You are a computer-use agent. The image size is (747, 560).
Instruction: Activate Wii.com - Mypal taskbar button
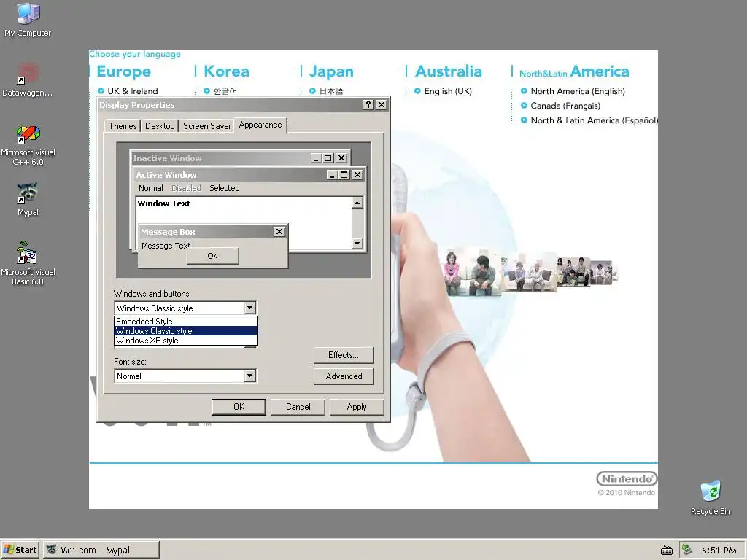point(101,550)
